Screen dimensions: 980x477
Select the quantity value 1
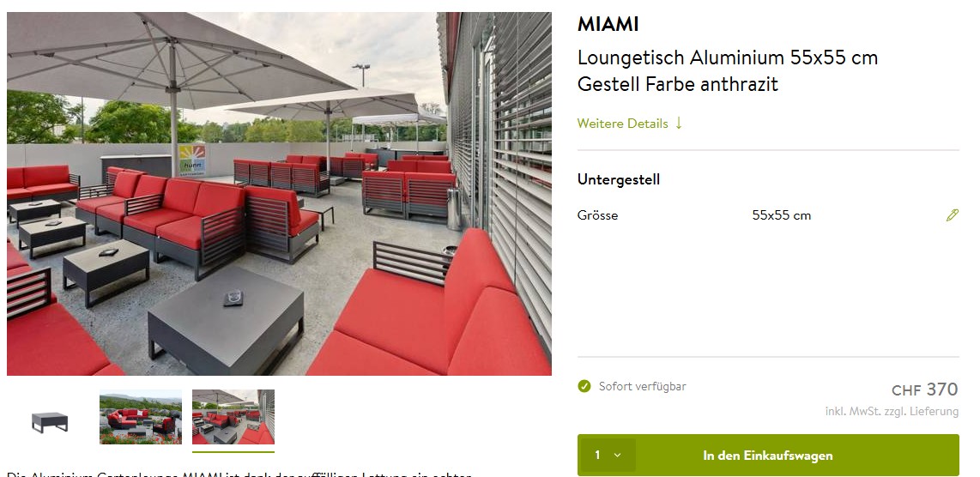(597, 455)
